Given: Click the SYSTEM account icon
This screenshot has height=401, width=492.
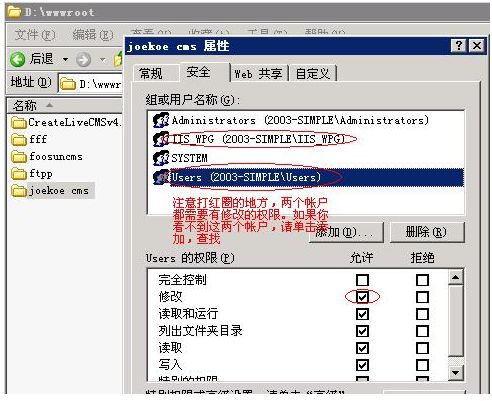Looking at the screenshot, I should point(161,158).
